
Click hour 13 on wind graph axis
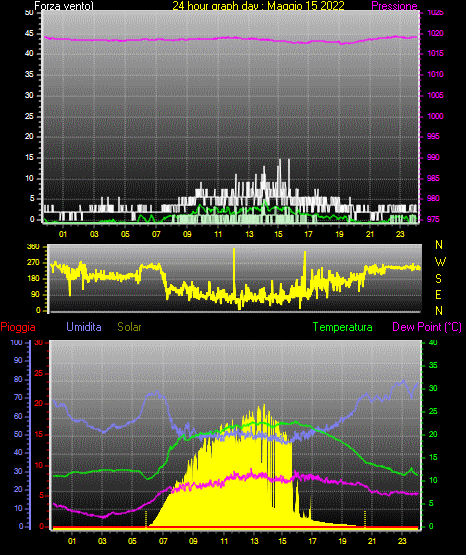pos(249,234)
